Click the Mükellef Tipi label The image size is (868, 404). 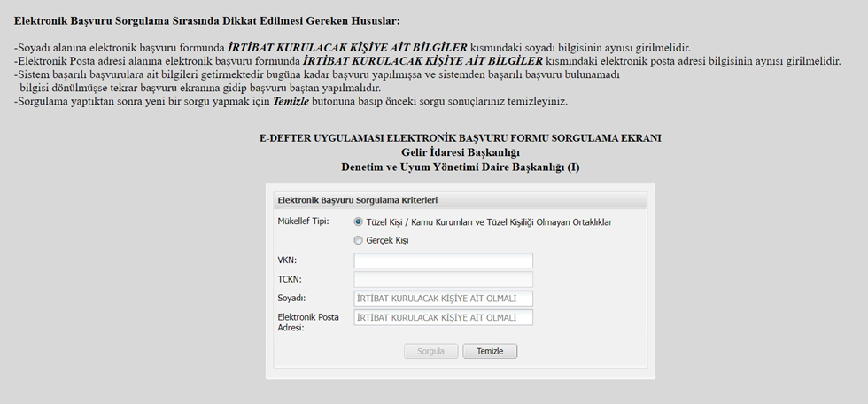point(303,221)
